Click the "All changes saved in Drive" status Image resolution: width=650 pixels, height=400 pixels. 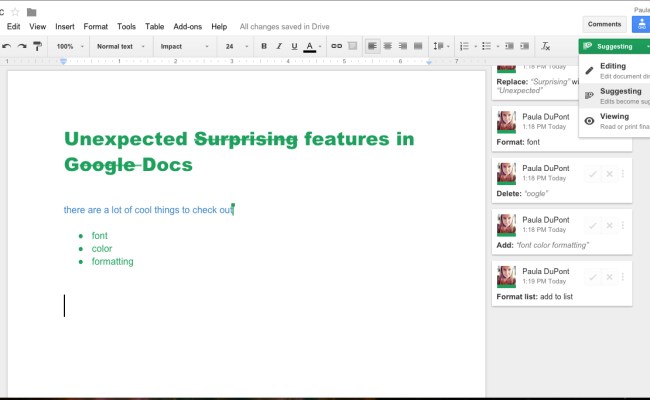tap(284, 27)
